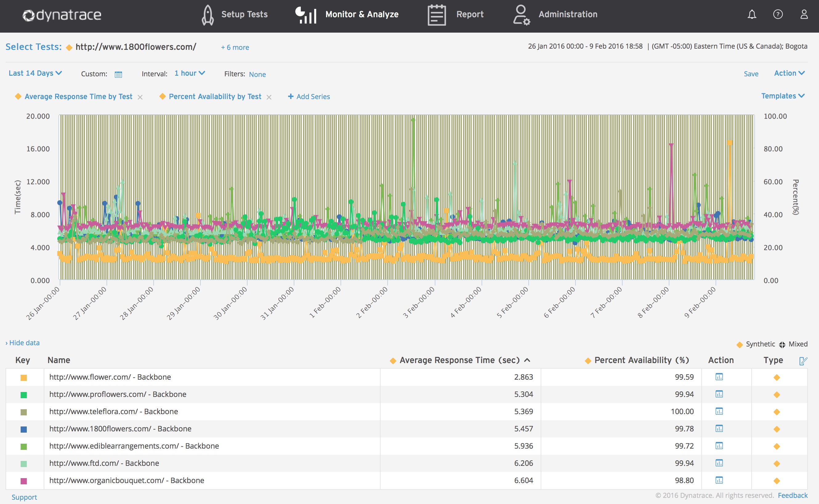Open the help question mark icon
The image size is (819, 504).
point(778,14)
